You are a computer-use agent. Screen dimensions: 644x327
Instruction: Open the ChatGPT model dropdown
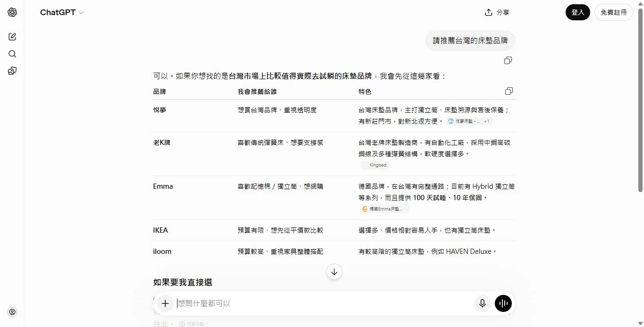62,13
